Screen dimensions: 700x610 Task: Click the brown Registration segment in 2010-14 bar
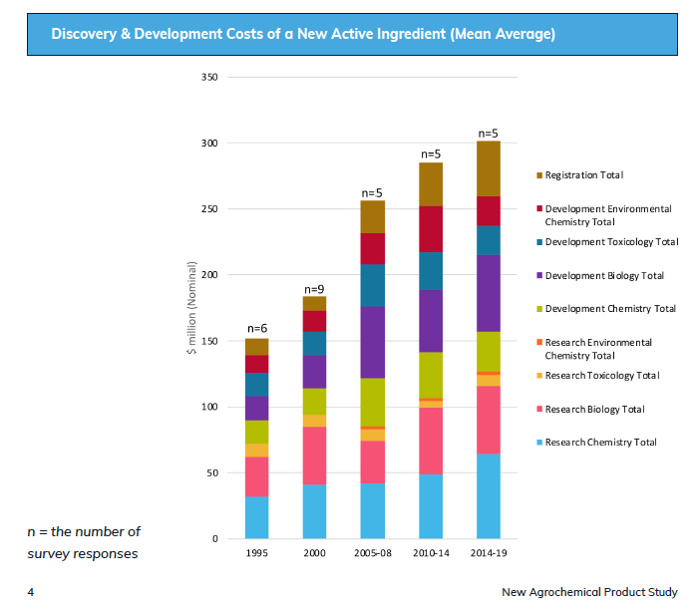[x=430, y=184]
